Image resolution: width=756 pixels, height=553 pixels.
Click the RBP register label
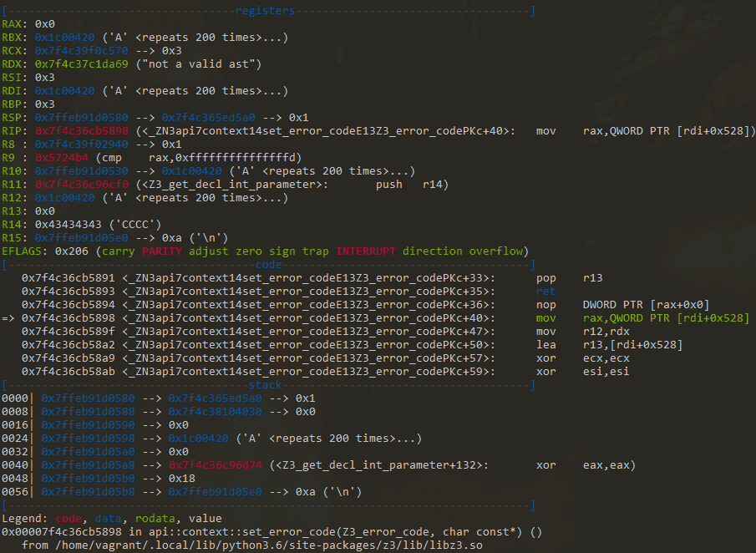pos(12,104)
